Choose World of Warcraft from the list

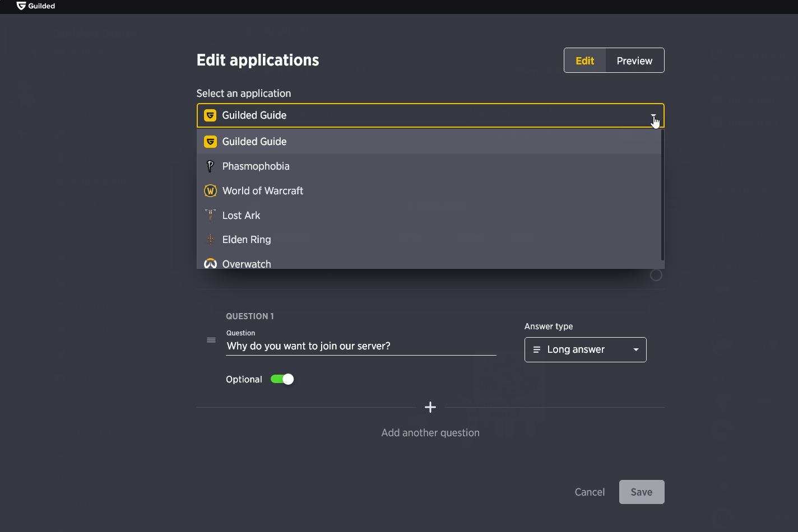point(429,191)
